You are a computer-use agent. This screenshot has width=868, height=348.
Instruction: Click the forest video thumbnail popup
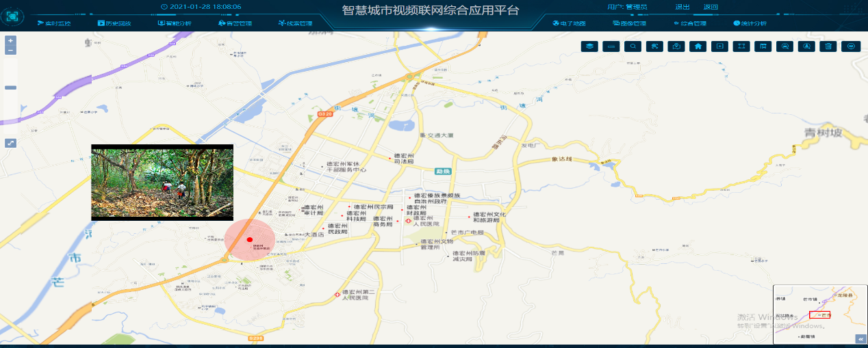click(162, 182)
